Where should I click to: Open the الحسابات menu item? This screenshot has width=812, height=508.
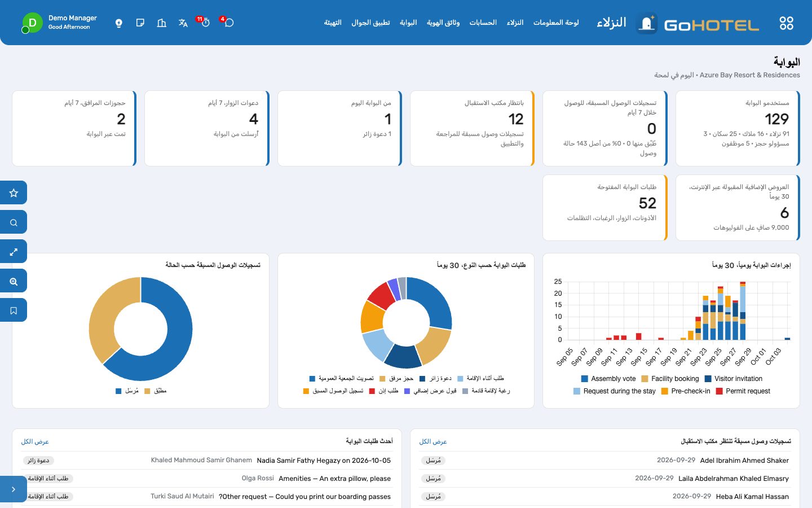[483, 23]
